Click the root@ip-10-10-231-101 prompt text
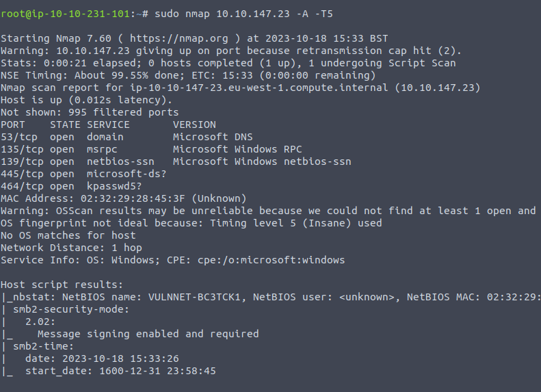This screenshot has height=392, width=541. click(x=65, y=14)
